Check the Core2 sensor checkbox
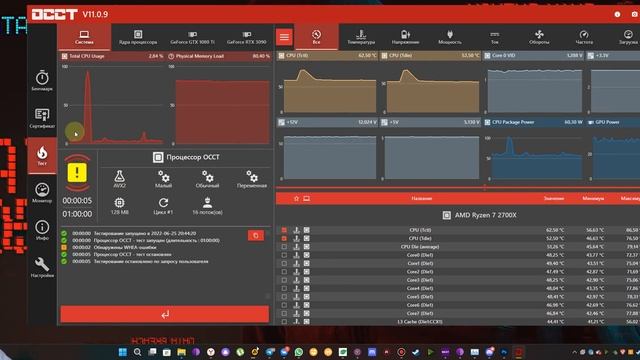Viewport: 640px width, 360px height. (284, 272)
